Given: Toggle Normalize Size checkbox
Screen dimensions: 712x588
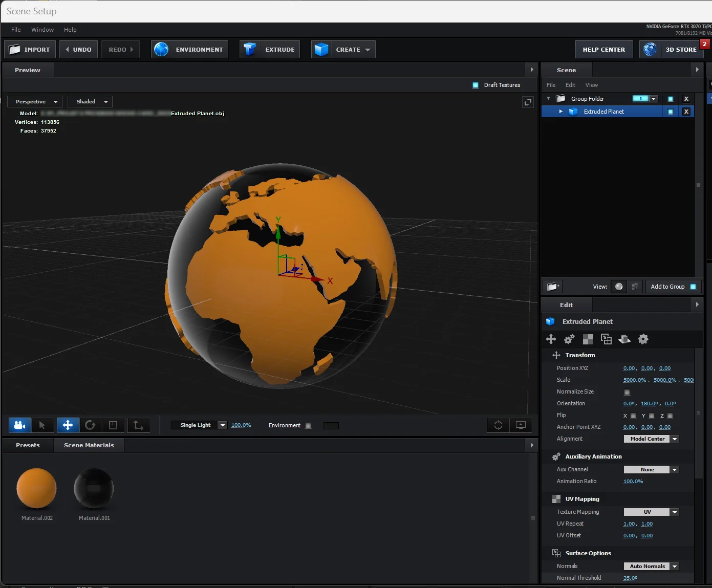Looking at the screenshot, I should (627, 392).
